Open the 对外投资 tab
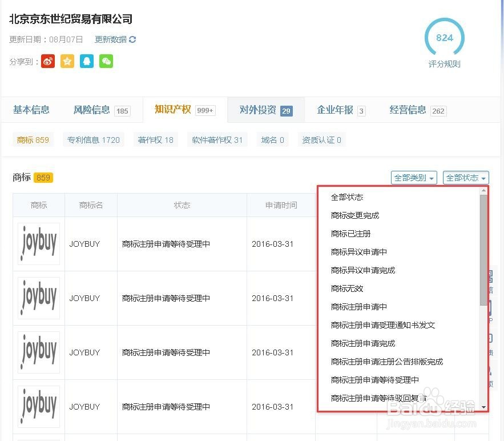Viewport: 504px width, 441px height. click(266, 110)
